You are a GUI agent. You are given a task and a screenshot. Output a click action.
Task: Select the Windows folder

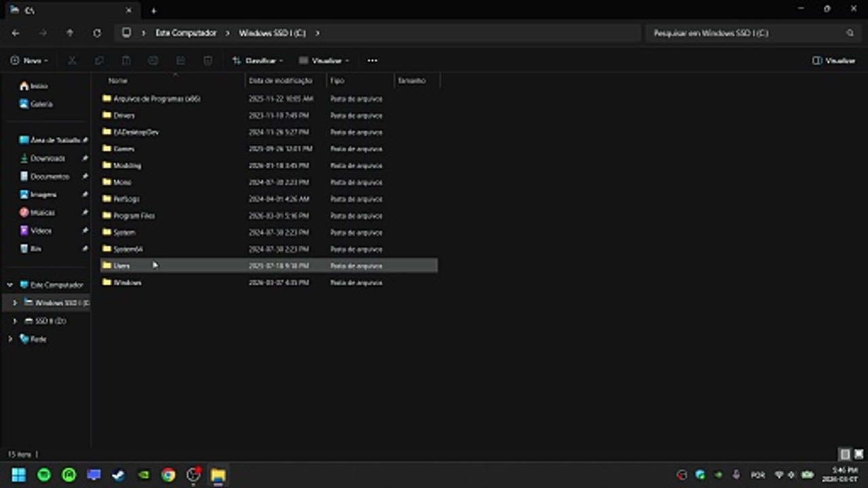point(127,283)
